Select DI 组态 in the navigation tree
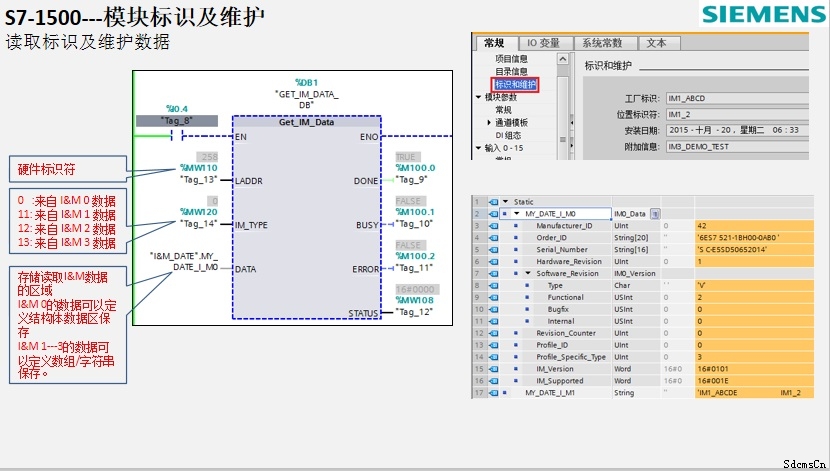Image resolution: width=830 pixels, height=471 pixels. (x=508, y=135)
